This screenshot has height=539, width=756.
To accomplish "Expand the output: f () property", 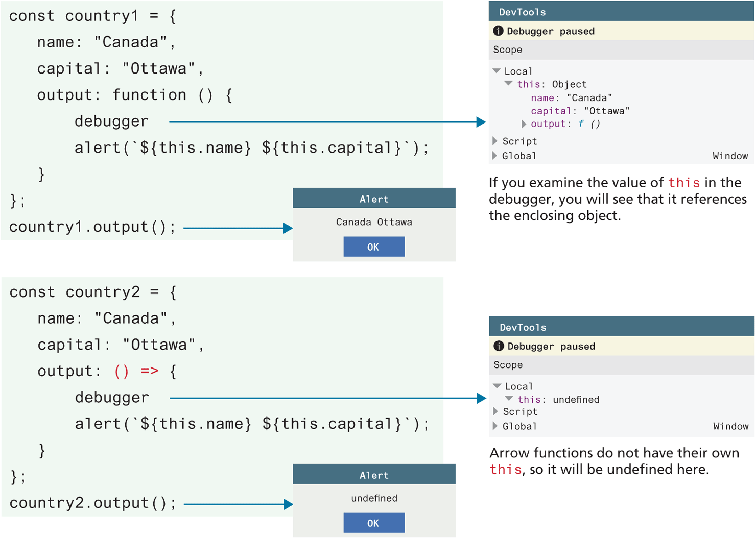I will pos(524,124).
